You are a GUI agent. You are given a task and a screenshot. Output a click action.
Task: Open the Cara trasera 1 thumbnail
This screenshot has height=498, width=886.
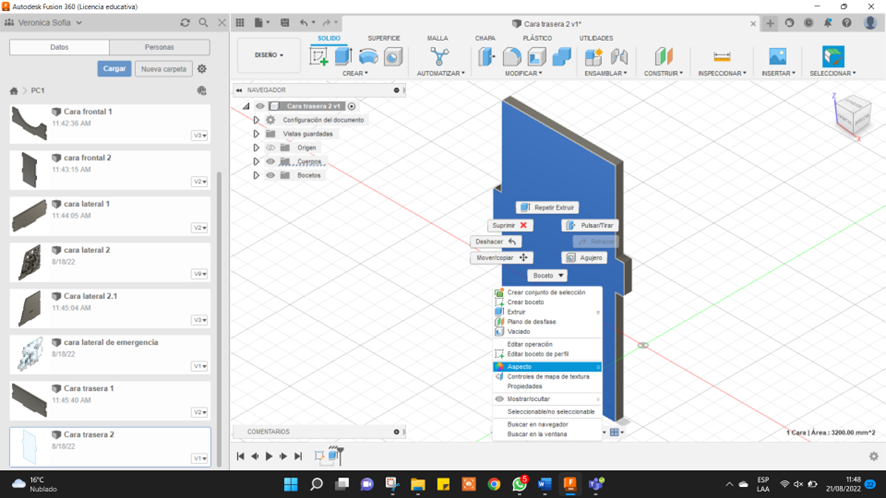point(29,400)
